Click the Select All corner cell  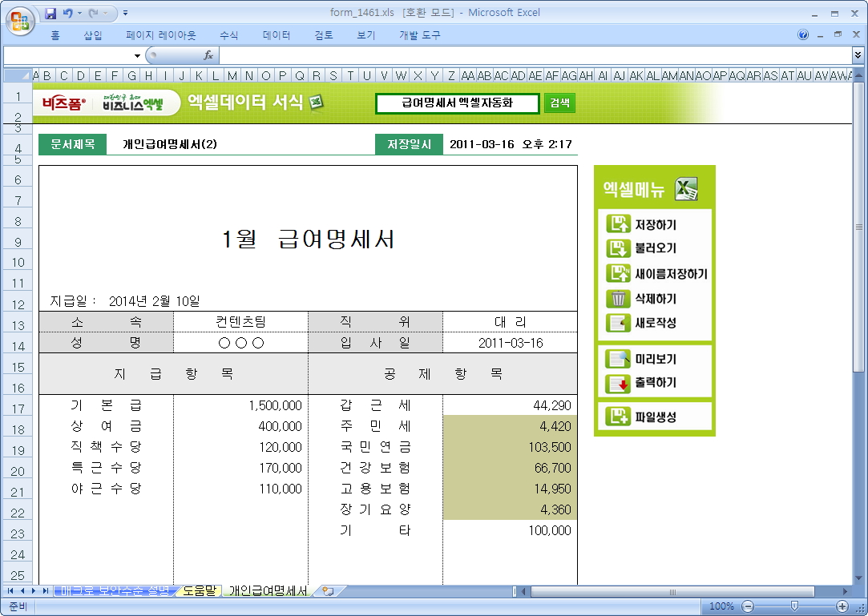coord(18,75)
